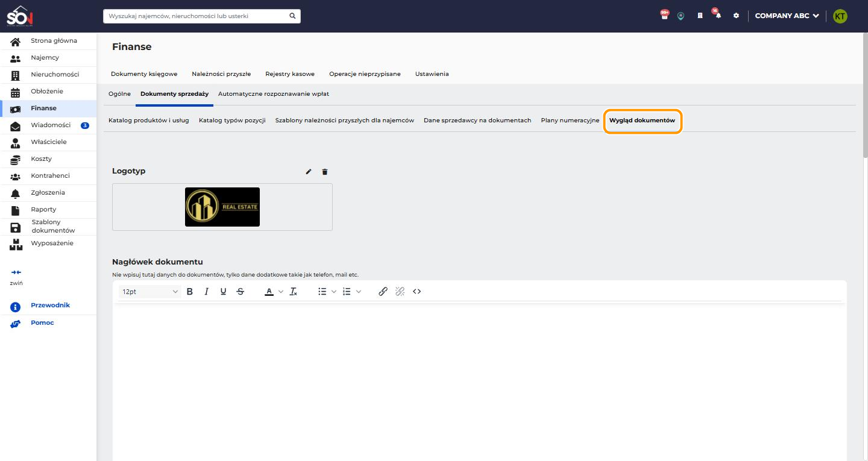
Task: Open the COMPANY ABC company switcher
Action: (787, 16)
